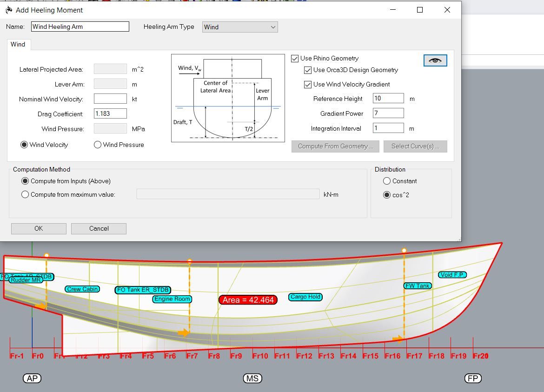
Task: Click the MS midship marker
Action: tap(252, 379)
